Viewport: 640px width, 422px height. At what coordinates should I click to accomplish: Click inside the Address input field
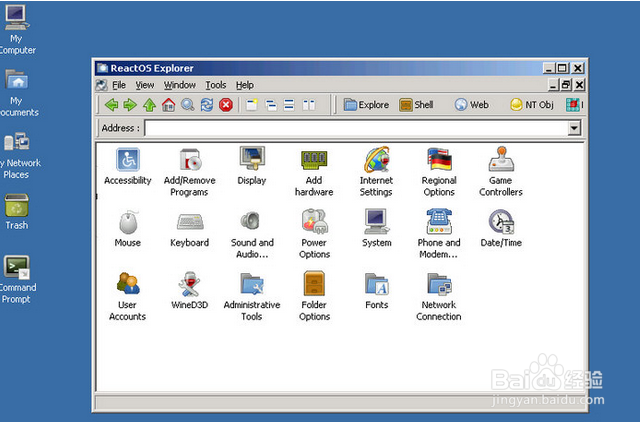point(356,128)
